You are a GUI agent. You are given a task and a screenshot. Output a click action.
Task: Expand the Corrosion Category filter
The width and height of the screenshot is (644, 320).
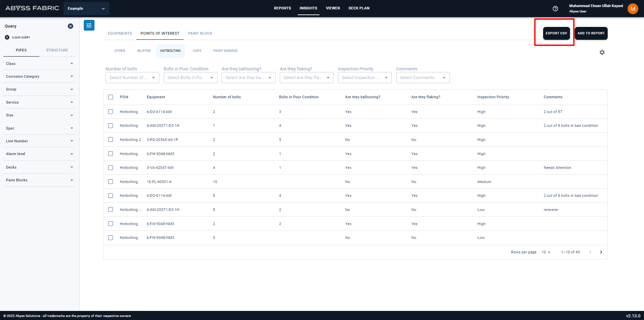[x=39, y=77]
